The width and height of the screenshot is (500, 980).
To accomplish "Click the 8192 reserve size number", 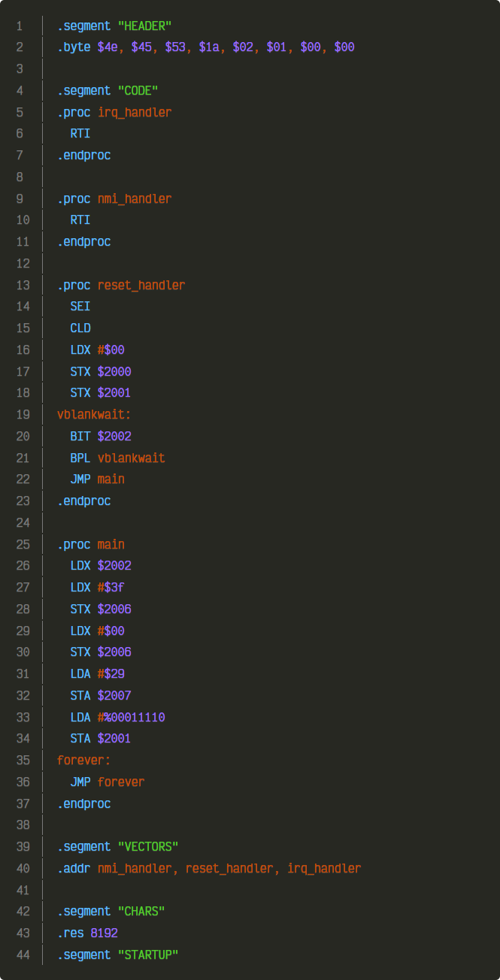I will (x=104, y=933).
